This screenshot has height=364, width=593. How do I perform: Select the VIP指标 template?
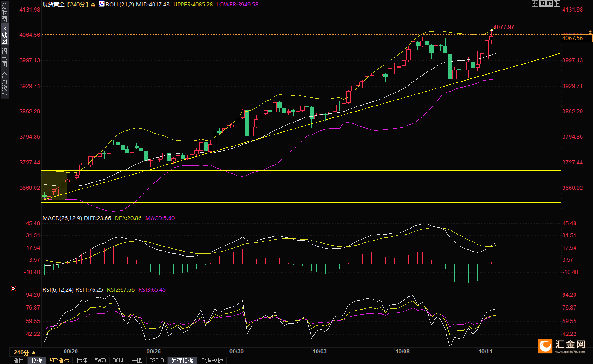59,360
